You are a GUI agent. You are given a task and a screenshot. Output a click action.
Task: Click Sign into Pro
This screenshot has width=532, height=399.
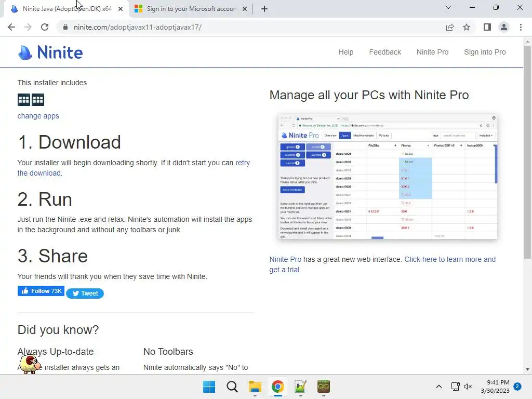485,52
